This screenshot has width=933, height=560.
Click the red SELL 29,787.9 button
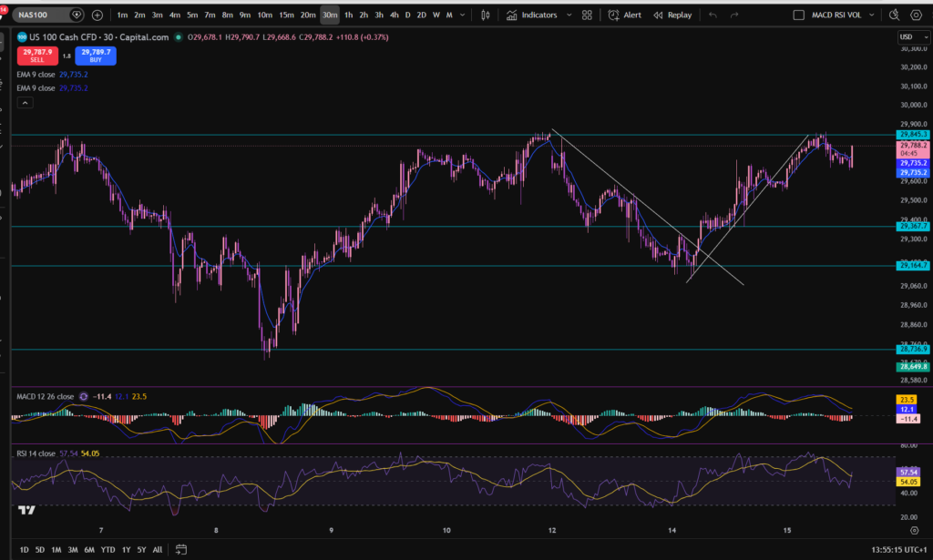pyautogui.click(x=37, y=56)
